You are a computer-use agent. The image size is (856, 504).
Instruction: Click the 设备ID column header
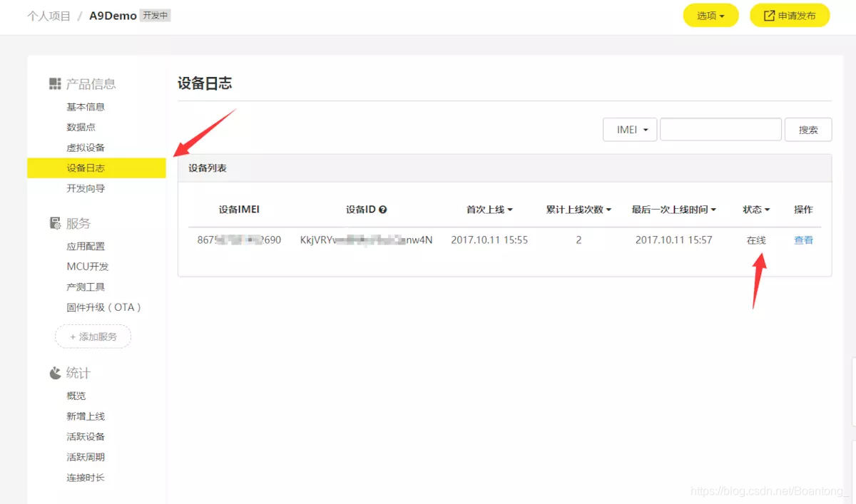[x=361, y=210]
